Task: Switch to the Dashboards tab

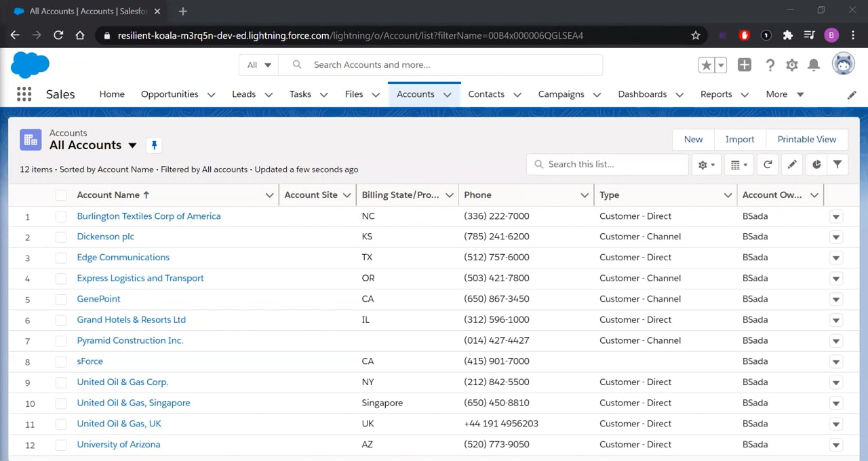Action: 642,94
